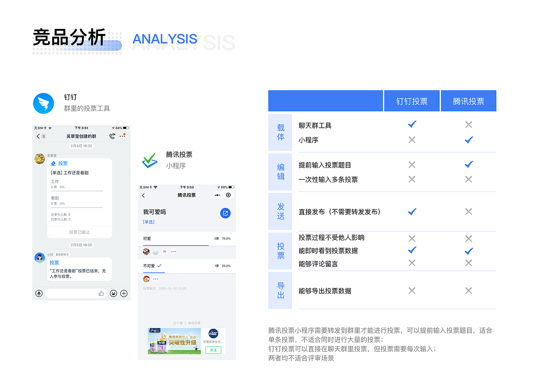Tap first voter avatar under 可爱 option
This screenshot has height=392, width=555.
pyautogui.click(x=146, y=252)
